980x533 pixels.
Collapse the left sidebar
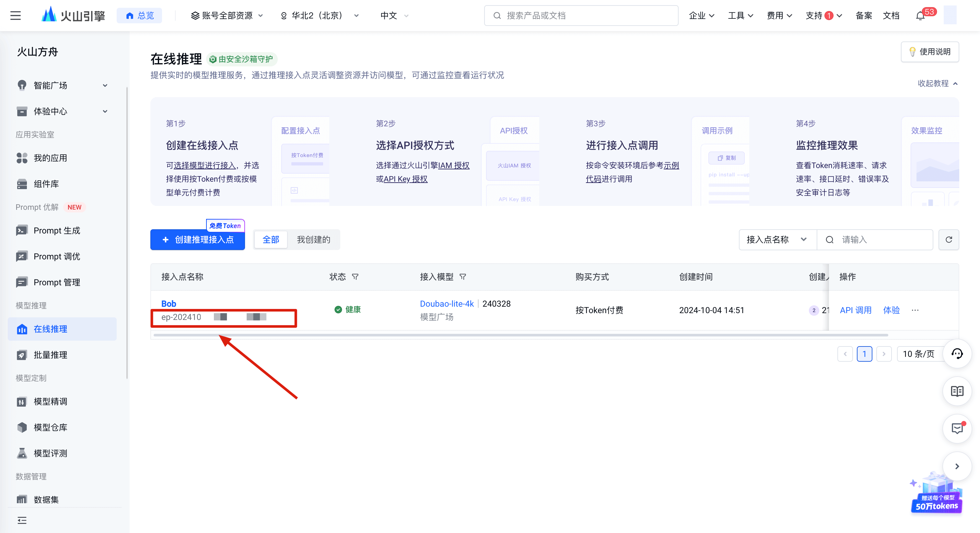(22, 520)
